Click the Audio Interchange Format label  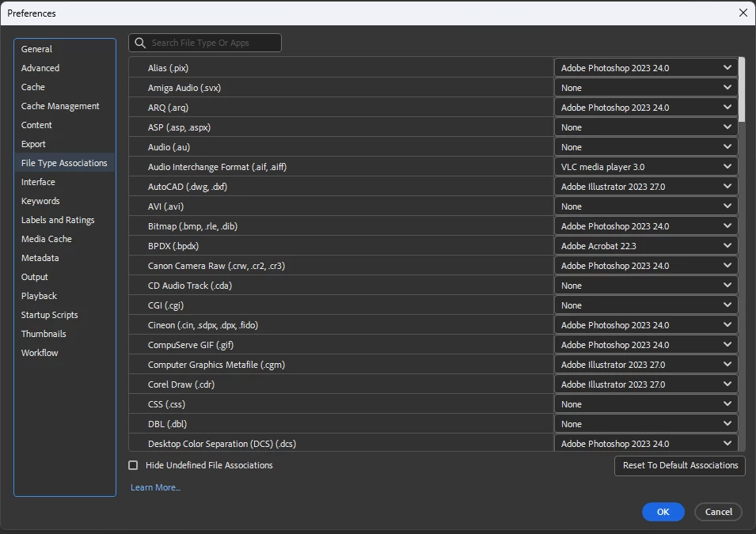click(x=217, y=167)
